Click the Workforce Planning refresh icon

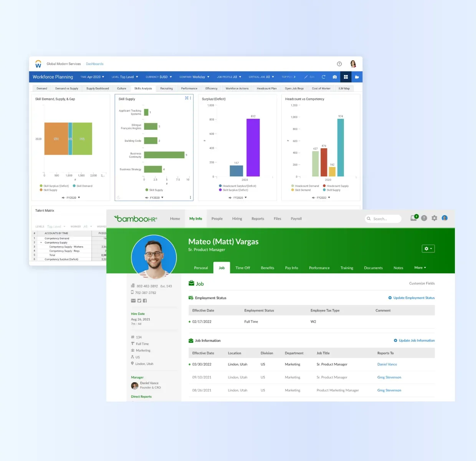(324, 77)
